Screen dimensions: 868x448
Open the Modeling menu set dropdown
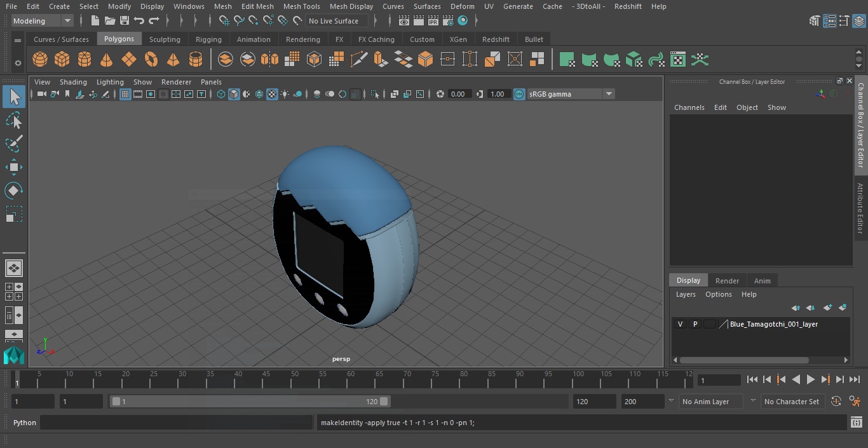pyautogui.click(x=43, y=21)
